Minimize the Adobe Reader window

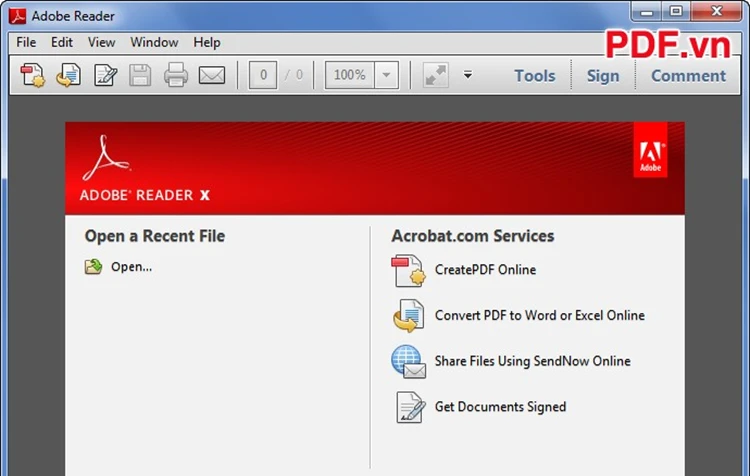coord(646,11)
